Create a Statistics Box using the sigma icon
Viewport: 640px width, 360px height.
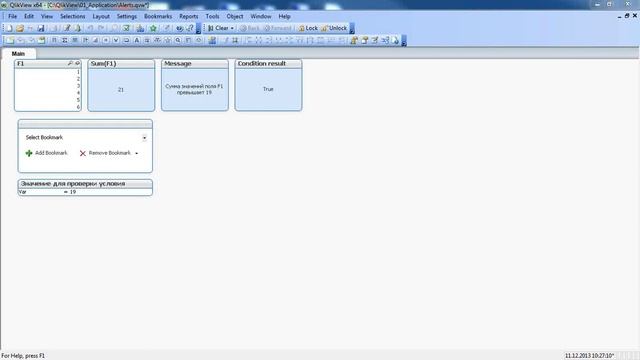[x=64, y=40]
